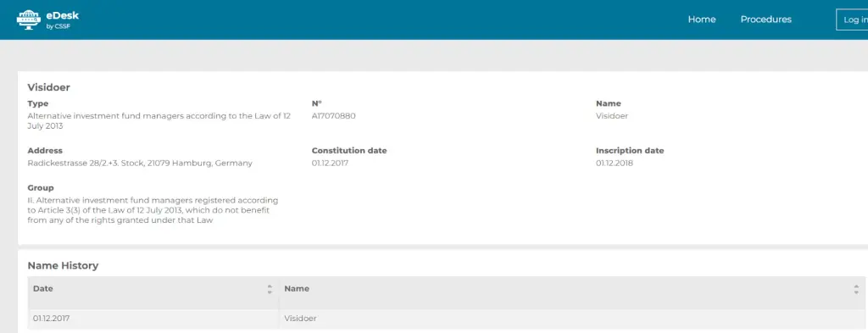Viewport: 868px width, 333px height.
Task: Click the Name History section heading
Action: (63, 265)
